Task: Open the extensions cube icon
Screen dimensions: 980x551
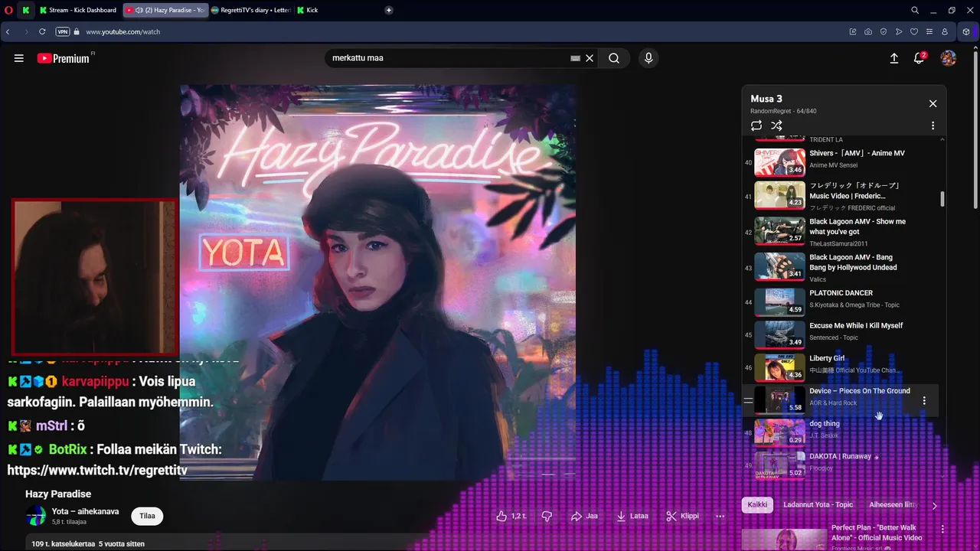Action: coord(966,32)
